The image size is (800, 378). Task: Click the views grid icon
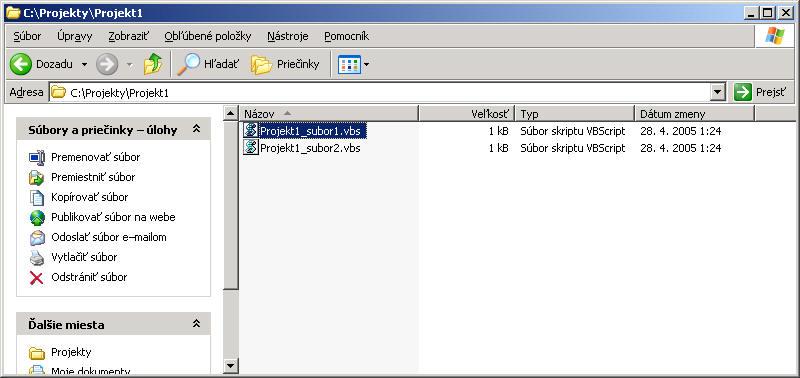pos(349,64)
